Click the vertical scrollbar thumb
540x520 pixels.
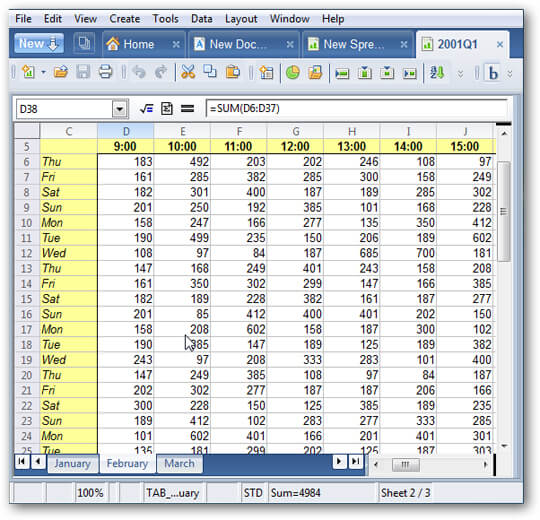click(x=504, y=211)
